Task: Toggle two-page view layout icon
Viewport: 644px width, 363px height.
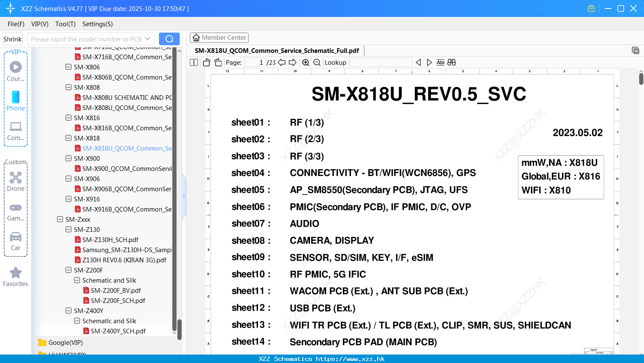Action: click(x=194, y=63)
